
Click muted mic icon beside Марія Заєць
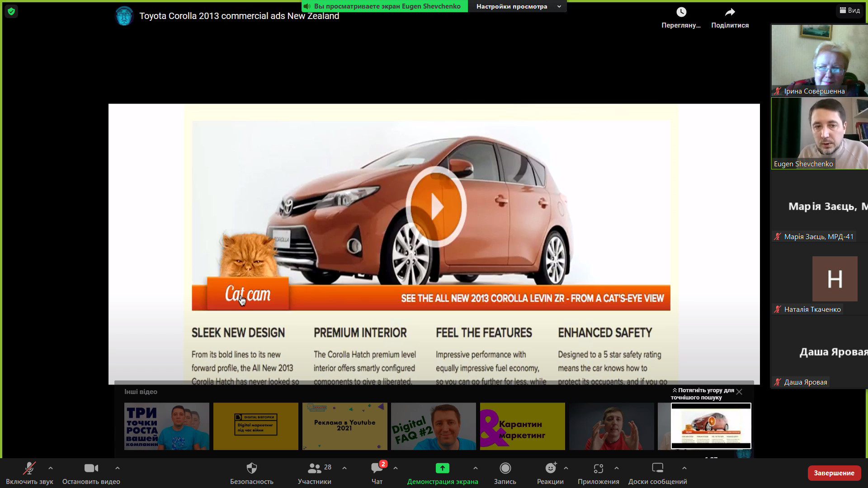click(778, 237)
